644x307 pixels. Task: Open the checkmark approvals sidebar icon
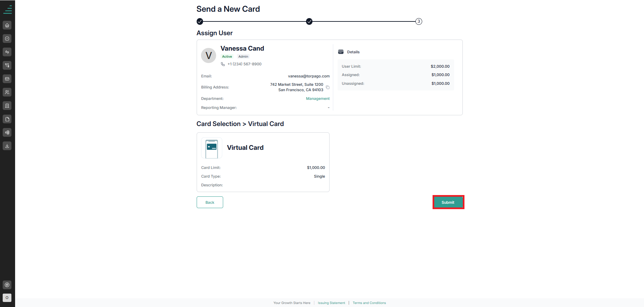click(7, 39)
